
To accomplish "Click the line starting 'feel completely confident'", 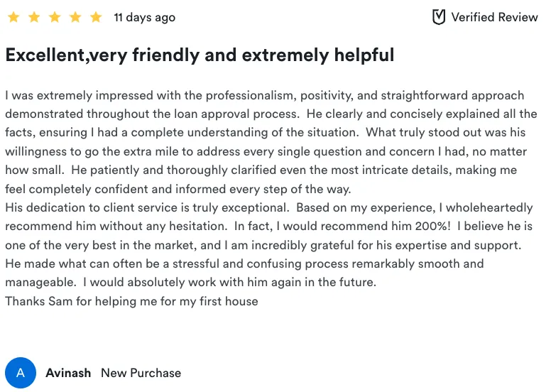I will click(x=178, y=189).
